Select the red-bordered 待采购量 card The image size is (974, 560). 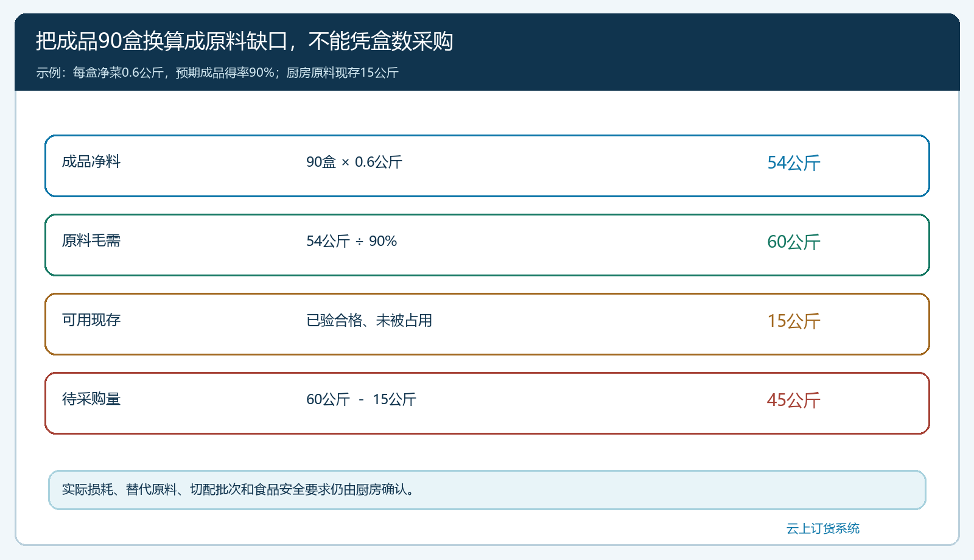tap(487, 403)
